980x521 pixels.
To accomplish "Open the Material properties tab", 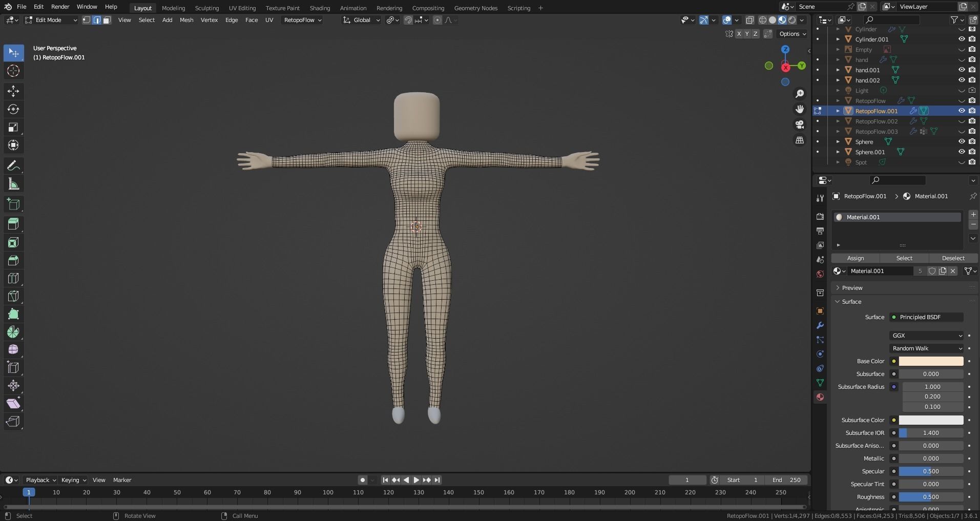I will pyautogui.click(x=820, y=397).
